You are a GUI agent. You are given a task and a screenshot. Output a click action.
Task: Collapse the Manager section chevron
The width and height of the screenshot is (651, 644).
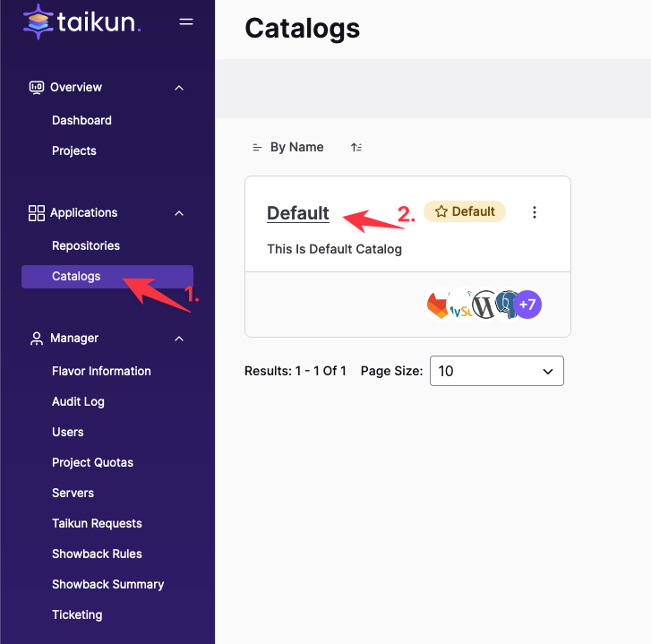[179, 339]
